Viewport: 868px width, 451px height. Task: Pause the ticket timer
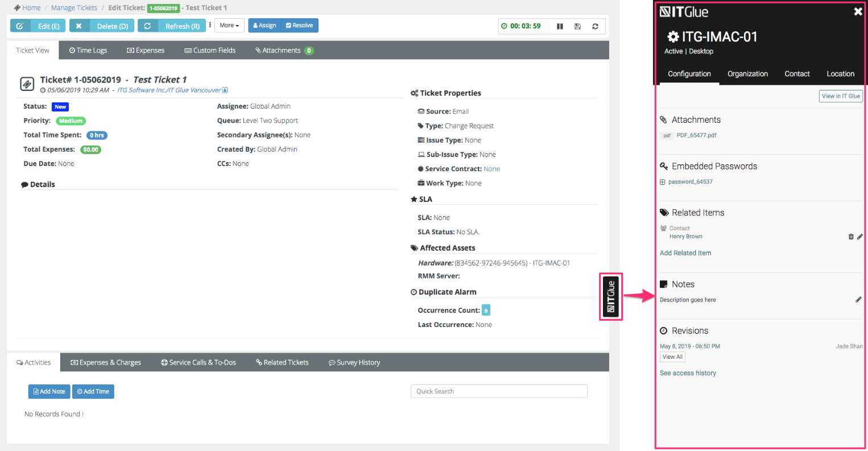coord(560,26)
